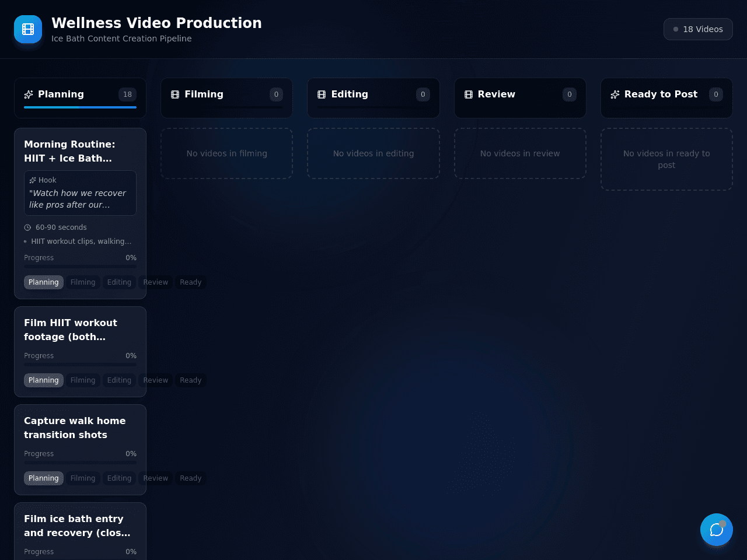Move Capture walk home card to Review
This screenshot has width=747, height=560.
pos(156,478)
